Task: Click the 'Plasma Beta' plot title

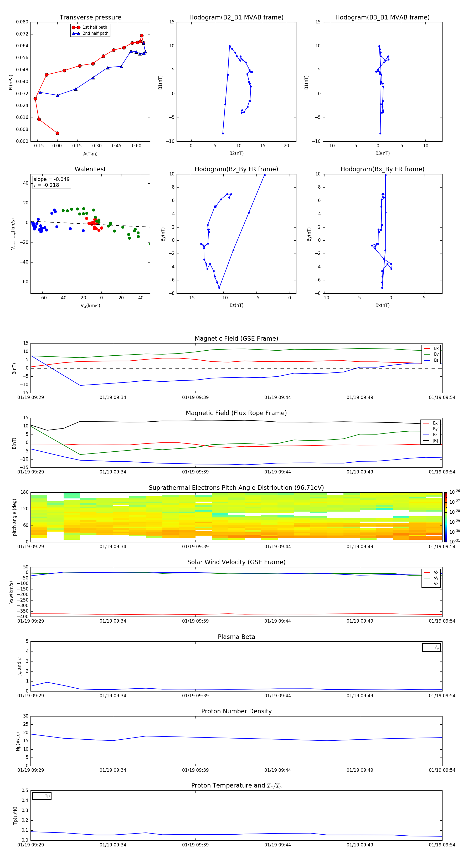Action: pyautogui.click(x=236, y=637)
